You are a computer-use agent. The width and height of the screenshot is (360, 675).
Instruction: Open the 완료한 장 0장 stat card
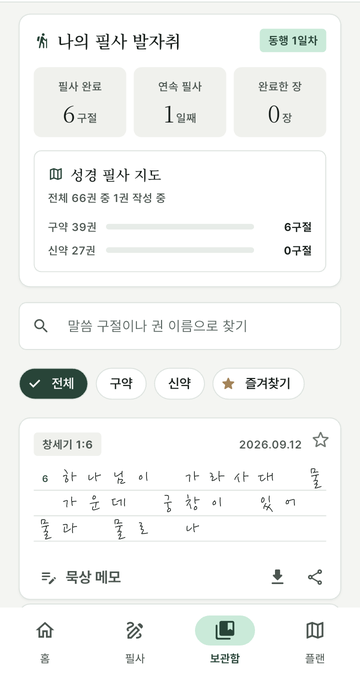[280, 102]
